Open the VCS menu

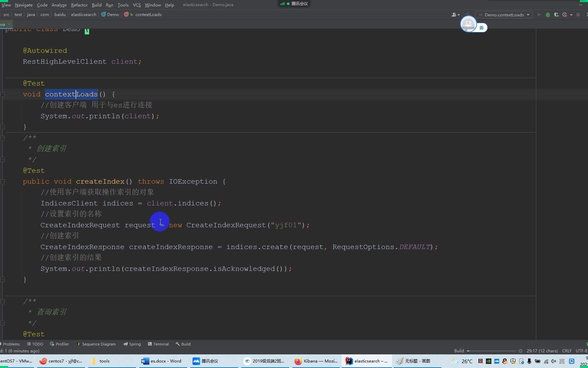[137, 5]
